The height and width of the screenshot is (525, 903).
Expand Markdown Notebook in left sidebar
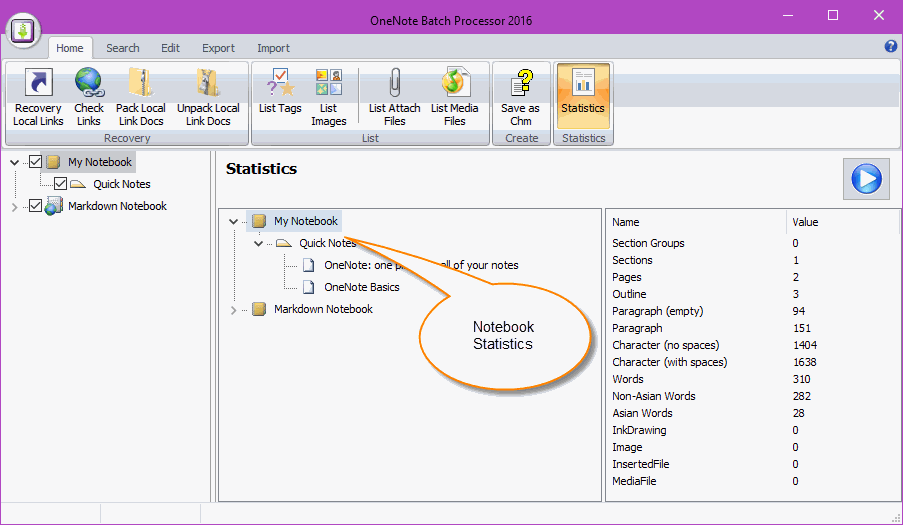point(14,207)
